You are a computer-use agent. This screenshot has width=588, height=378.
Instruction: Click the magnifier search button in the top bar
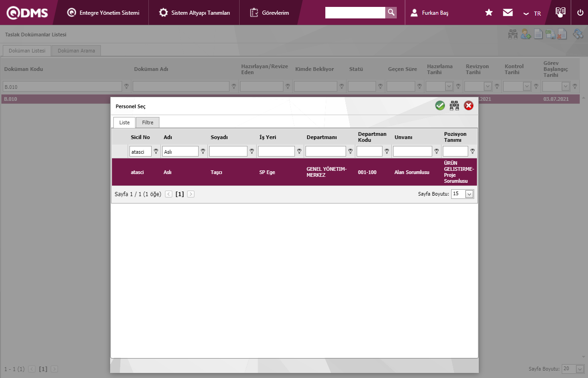coord(391,12)
